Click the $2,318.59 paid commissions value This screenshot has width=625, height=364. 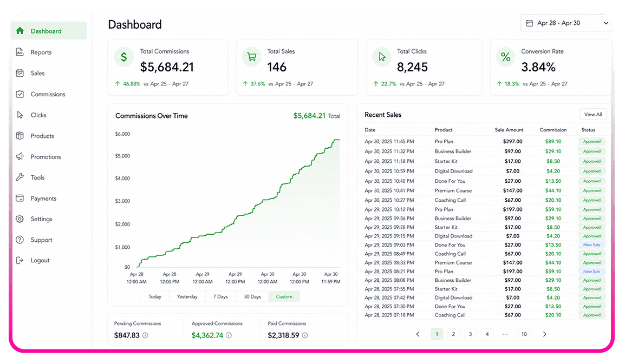pos(283,335)
